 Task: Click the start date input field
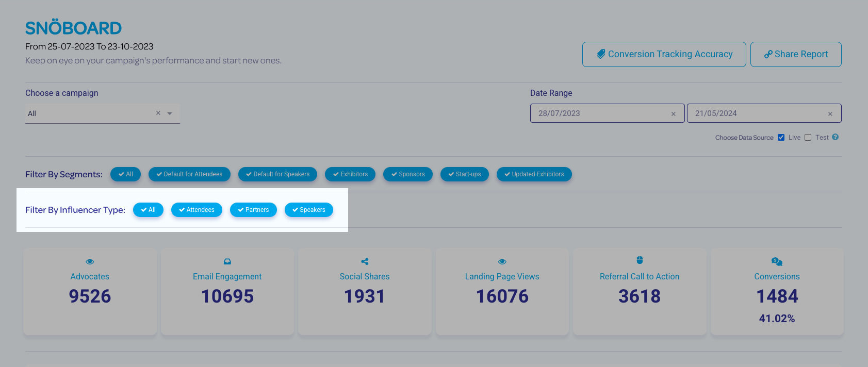[598, 113]
